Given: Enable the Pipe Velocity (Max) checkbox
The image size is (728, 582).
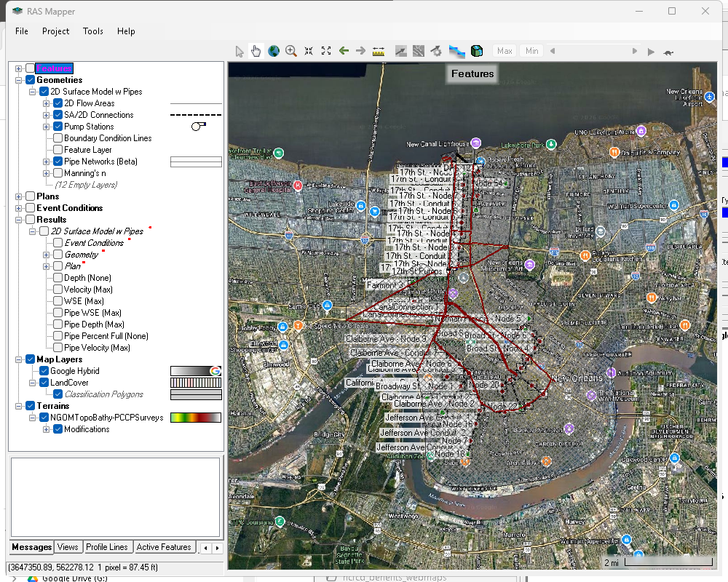Looking at the screenshot, I should tap(58, 348).
